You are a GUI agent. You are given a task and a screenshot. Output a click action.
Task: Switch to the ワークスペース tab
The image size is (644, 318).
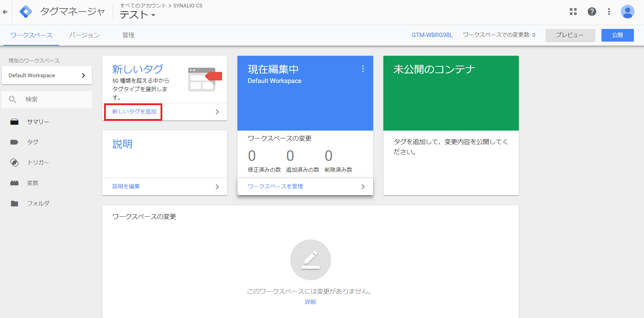31,35
